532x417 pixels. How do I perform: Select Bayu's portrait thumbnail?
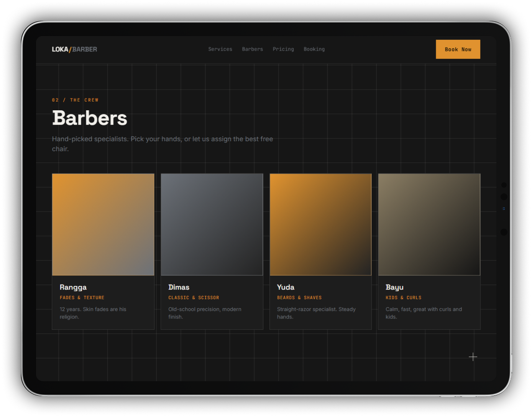pyautogui.click(x=429, y=224)
